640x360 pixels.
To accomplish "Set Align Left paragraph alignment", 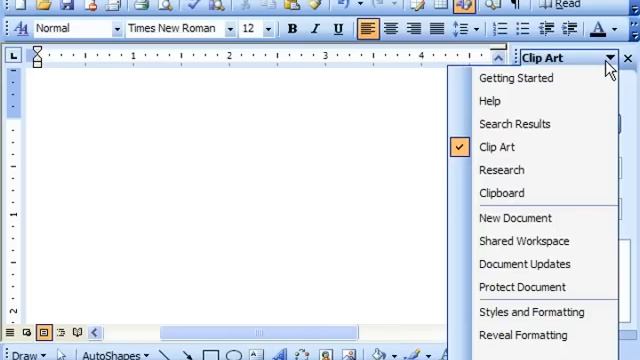I will (x=368, y=29).
